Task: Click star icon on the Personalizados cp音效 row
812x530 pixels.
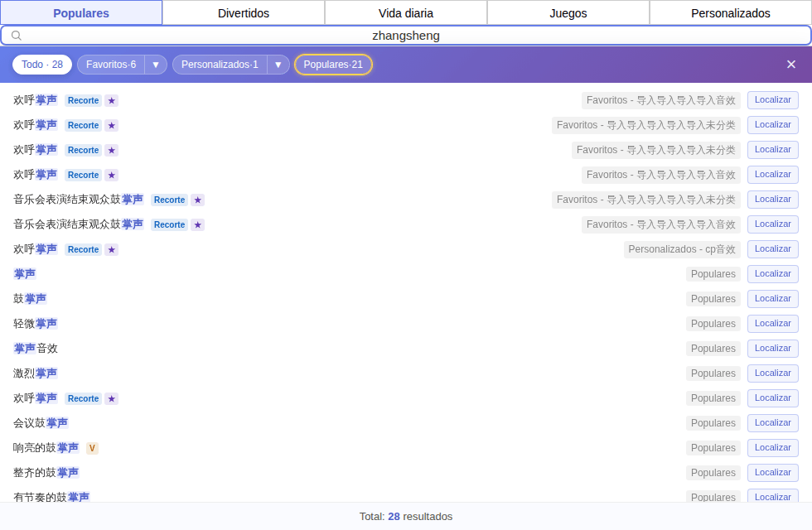Action: click(x=111, y=249)
